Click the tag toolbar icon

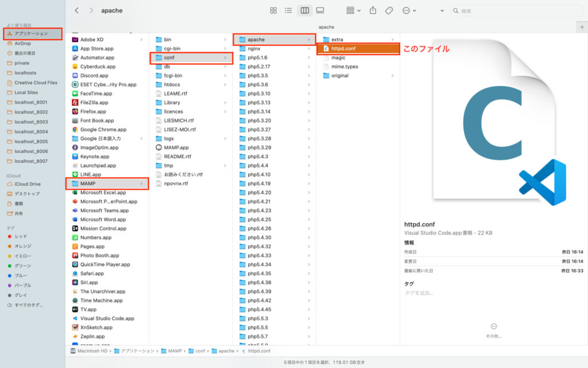click(389, 10)
